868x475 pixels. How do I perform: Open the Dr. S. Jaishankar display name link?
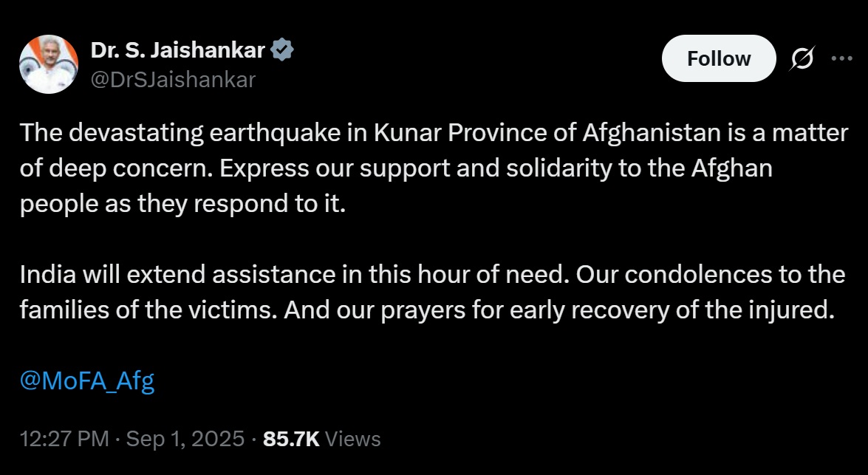[x=177, y=50]
